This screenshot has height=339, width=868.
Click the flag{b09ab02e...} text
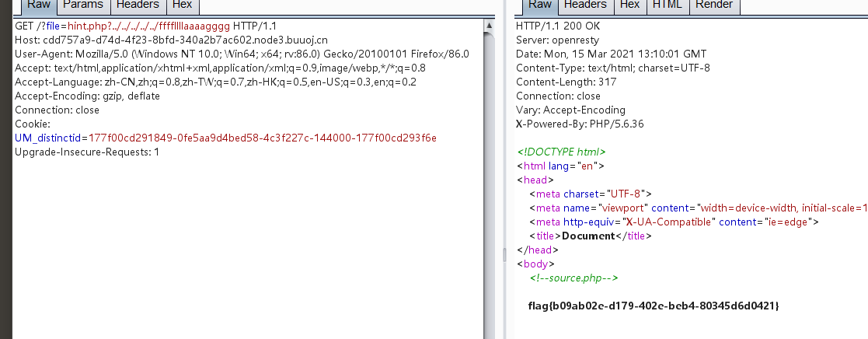654,306
